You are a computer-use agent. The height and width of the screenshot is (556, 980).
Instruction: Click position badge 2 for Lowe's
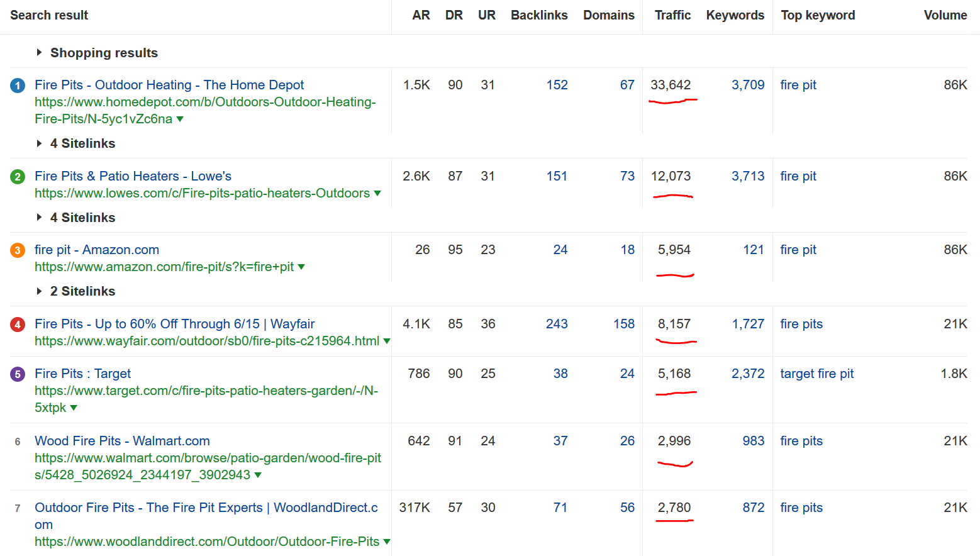pos(18,177)
